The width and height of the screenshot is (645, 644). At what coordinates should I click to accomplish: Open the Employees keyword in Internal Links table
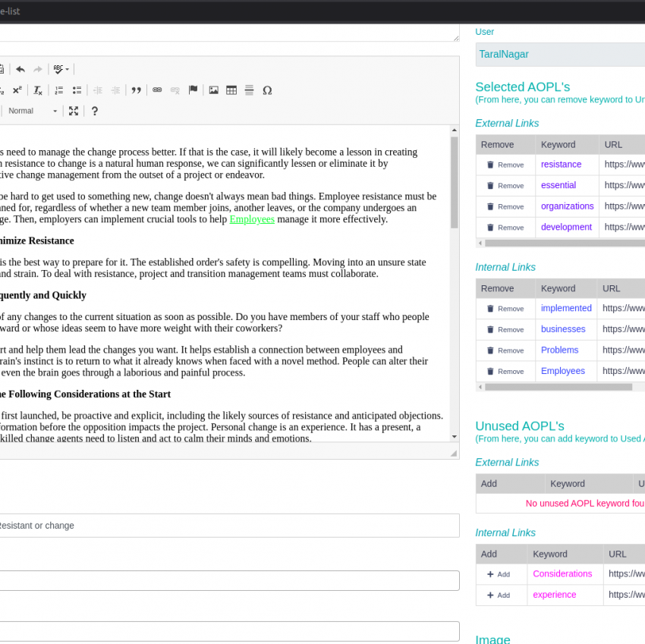pos(563,372)
